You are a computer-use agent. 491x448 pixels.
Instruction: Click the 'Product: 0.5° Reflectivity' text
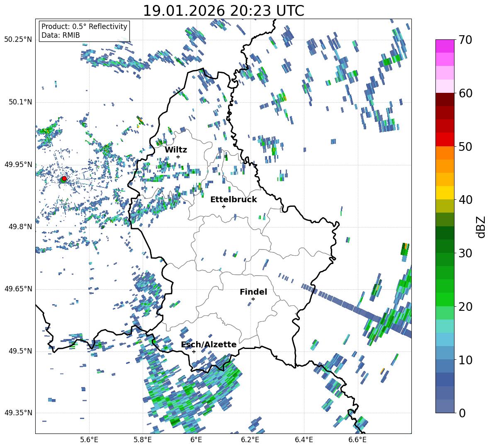coord(84,27)
